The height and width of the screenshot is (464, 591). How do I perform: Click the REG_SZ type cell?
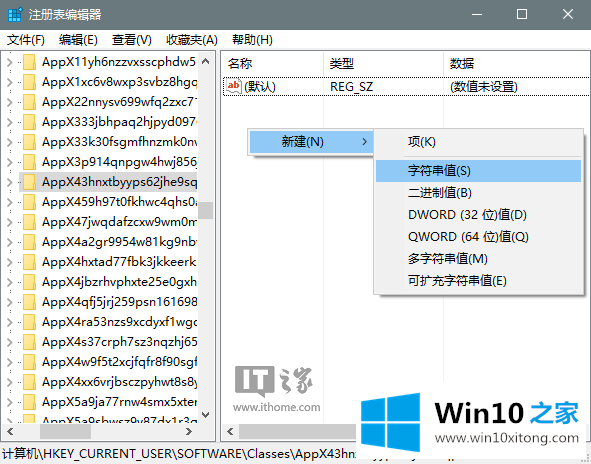(x=351, y=87)
